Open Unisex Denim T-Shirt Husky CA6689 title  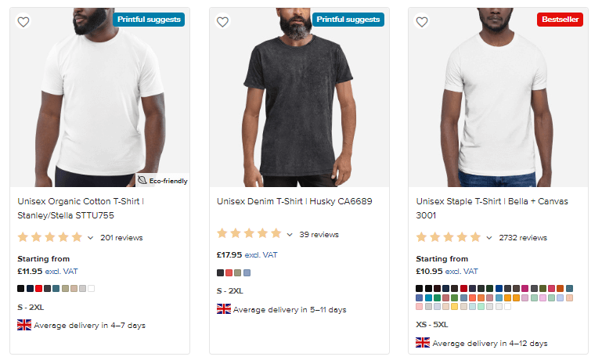[294, 201]
